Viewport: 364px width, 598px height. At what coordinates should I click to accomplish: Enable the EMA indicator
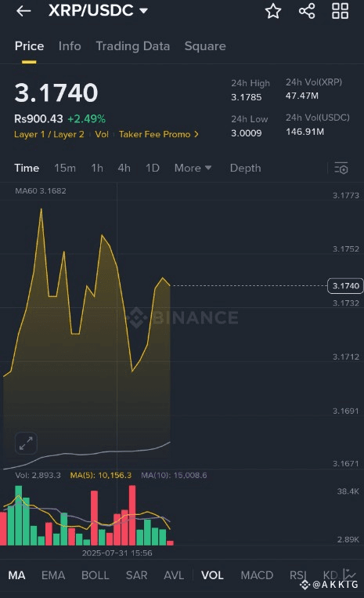(53, 575)
